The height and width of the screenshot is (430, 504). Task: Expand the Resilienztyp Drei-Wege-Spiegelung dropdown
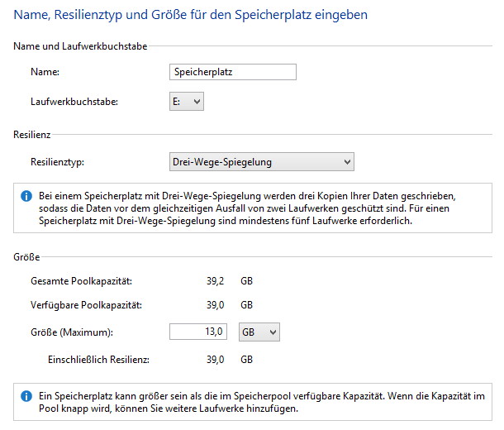[262, 162]
